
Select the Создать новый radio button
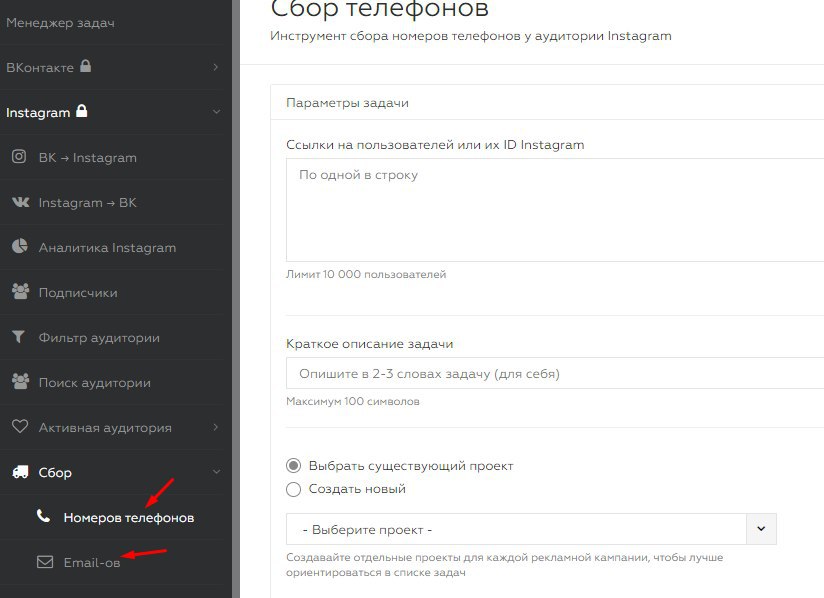pyautogui.click(x=293, y=489)
